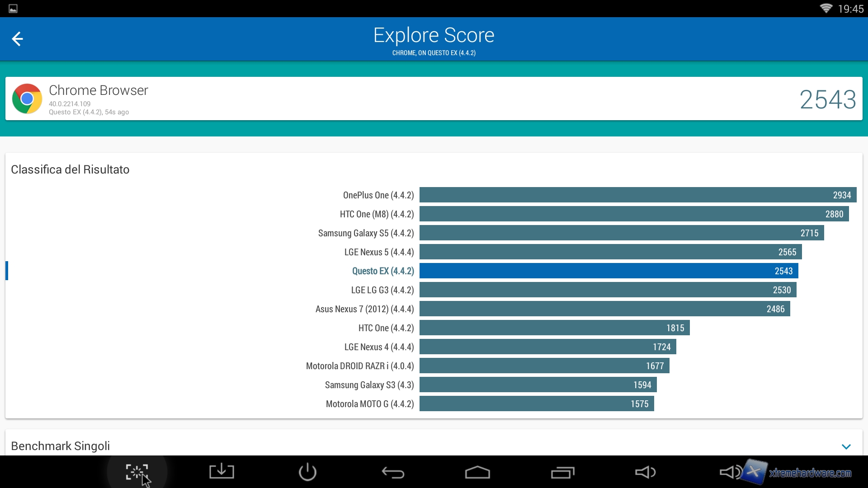Click the OnePlus One 2934 score bar
Image resolution: width=868 pixels, height=488 pixels.
(637, 195)
